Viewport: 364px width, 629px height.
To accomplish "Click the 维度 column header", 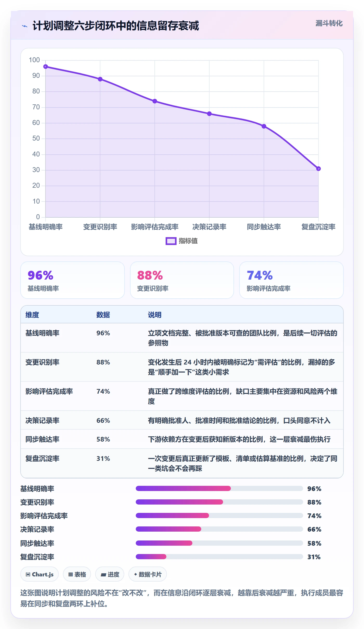I will pyautogui.click(x=32, y=315).
